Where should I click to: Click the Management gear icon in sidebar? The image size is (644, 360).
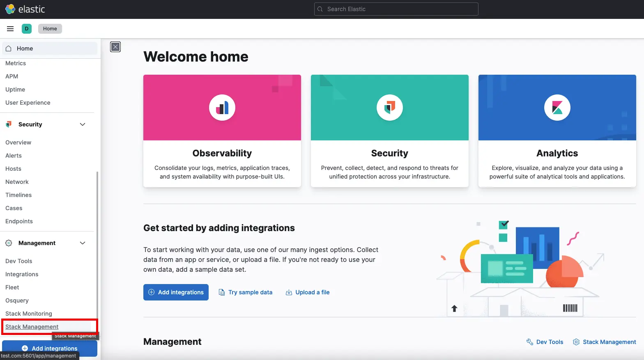(x=9, y=243)
